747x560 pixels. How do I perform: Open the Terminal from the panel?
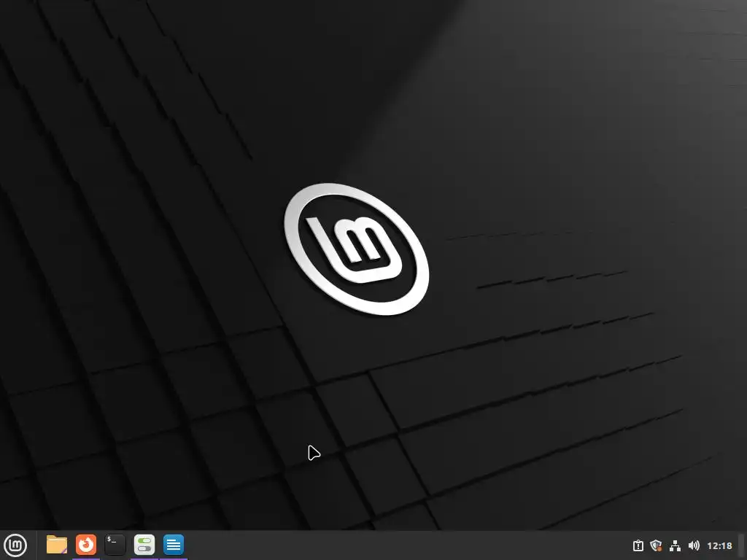115,545
